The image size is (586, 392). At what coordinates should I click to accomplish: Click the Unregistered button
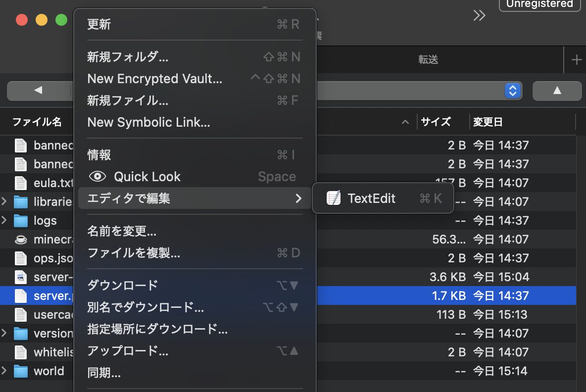[x=539, y=4]
